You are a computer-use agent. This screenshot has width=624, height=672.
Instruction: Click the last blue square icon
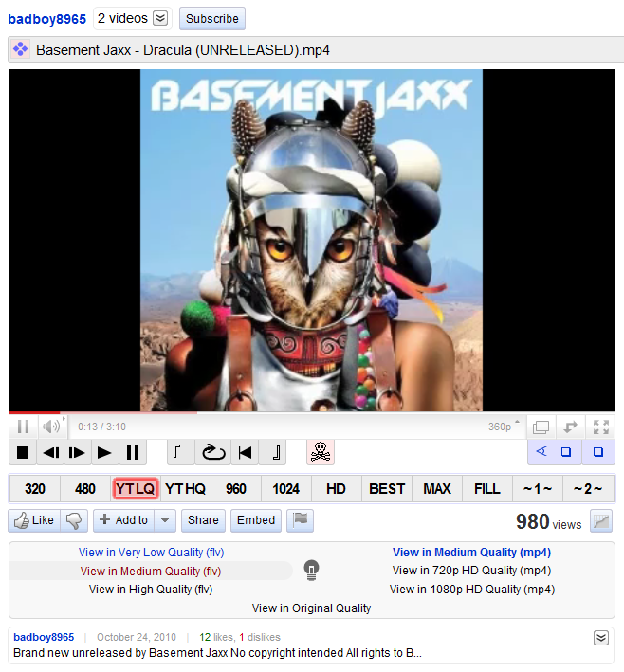(598, 452)
